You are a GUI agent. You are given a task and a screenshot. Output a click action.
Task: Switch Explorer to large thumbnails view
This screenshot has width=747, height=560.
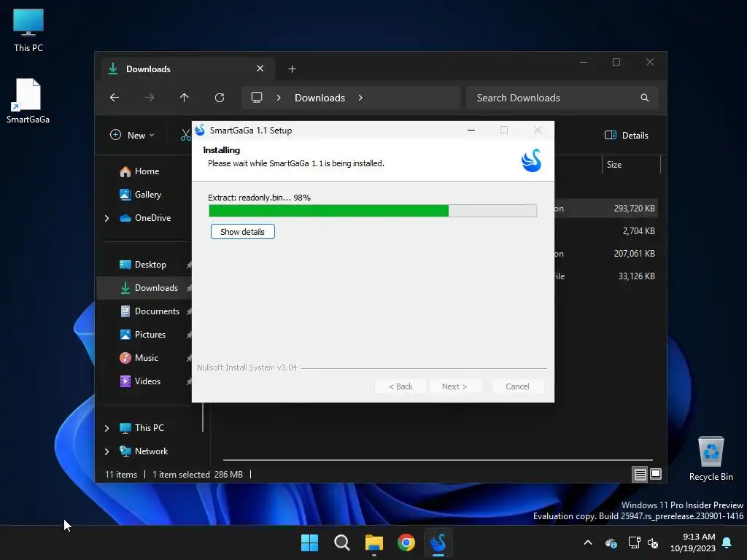tap(656, 474)
